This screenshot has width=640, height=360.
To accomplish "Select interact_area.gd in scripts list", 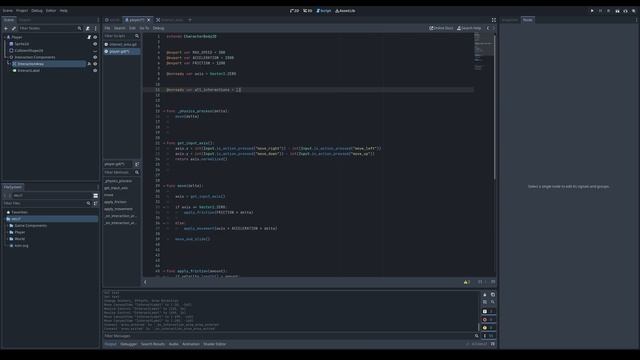I will point(122,44).
